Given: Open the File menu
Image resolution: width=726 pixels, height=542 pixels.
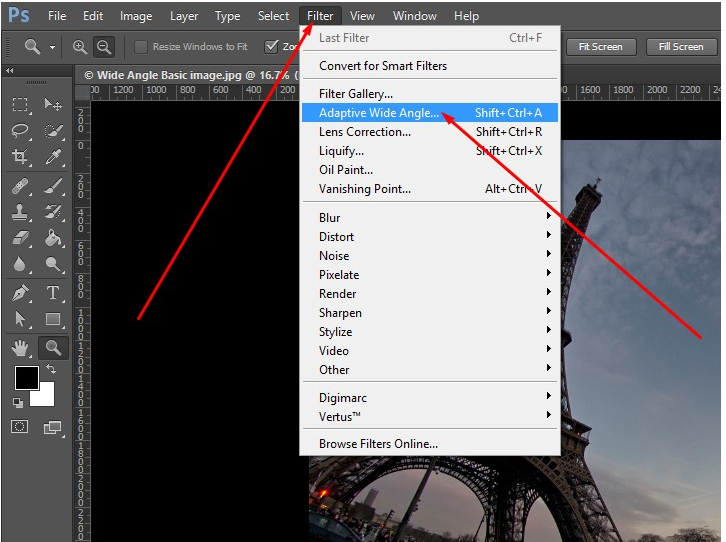Looking at the screenshot, I should 57,16.
